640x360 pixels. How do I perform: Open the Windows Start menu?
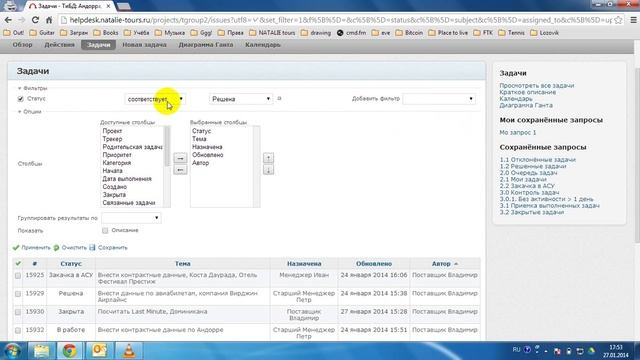pos(12,351)
